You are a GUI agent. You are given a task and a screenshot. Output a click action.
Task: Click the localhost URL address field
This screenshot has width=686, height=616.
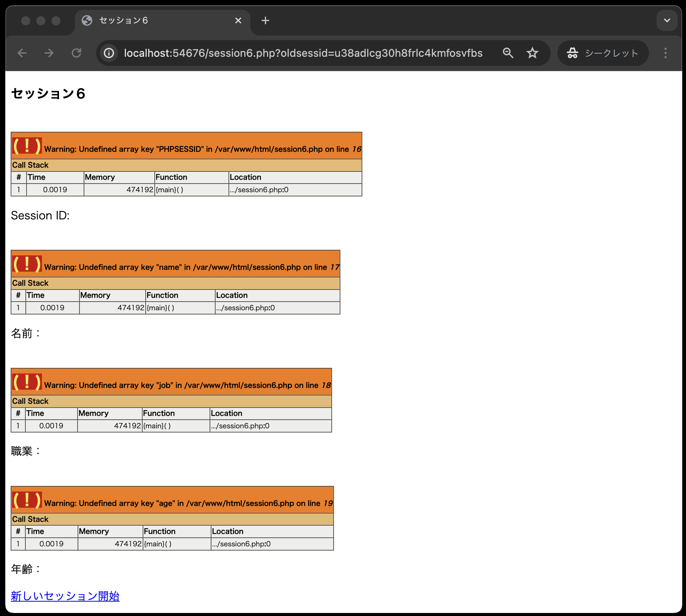303,53
